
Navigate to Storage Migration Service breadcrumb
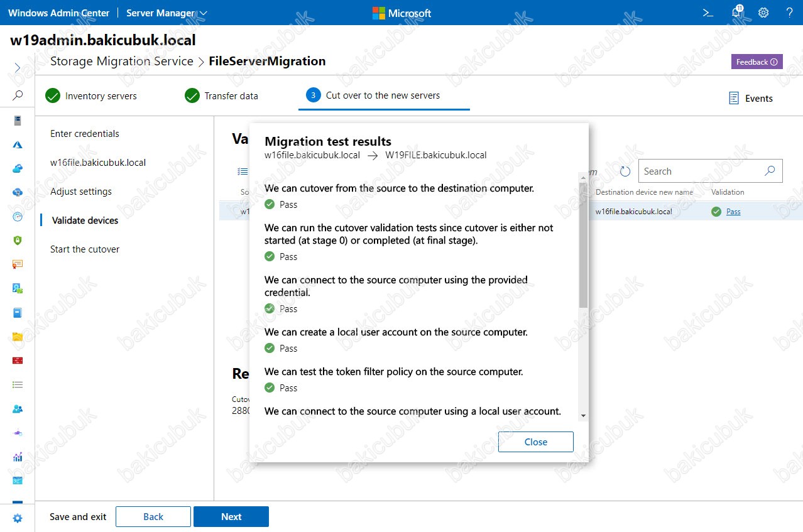pyautogui.click(x=122, y=61)
